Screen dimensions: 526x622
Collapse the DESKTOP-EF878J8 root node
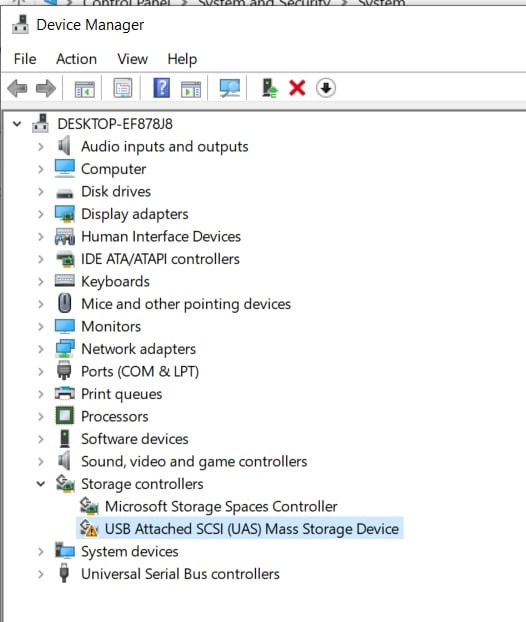17,124
